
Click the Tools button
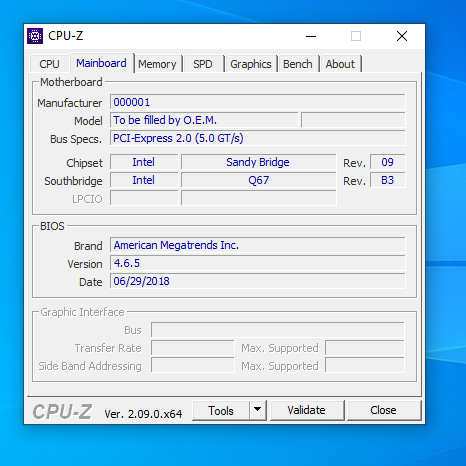tap(221, 410)
